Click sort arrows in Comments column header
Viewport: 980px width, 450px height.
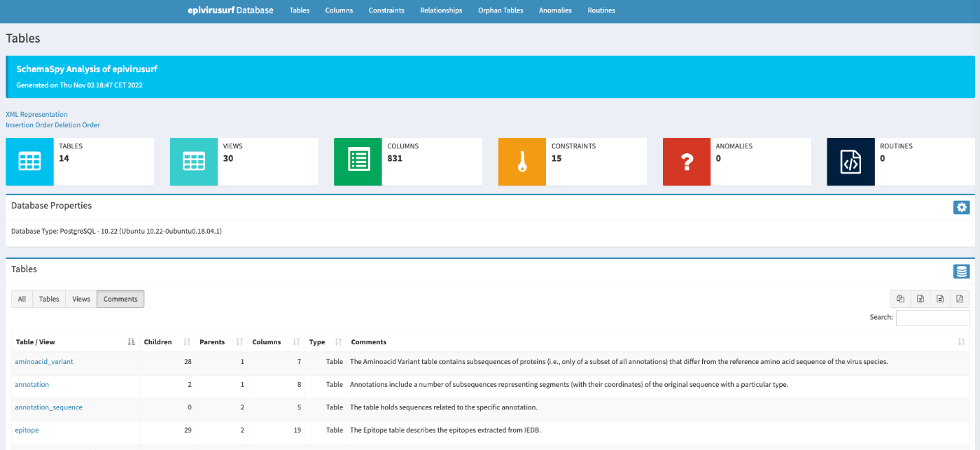pyautogui.click(x=961, y=342)
